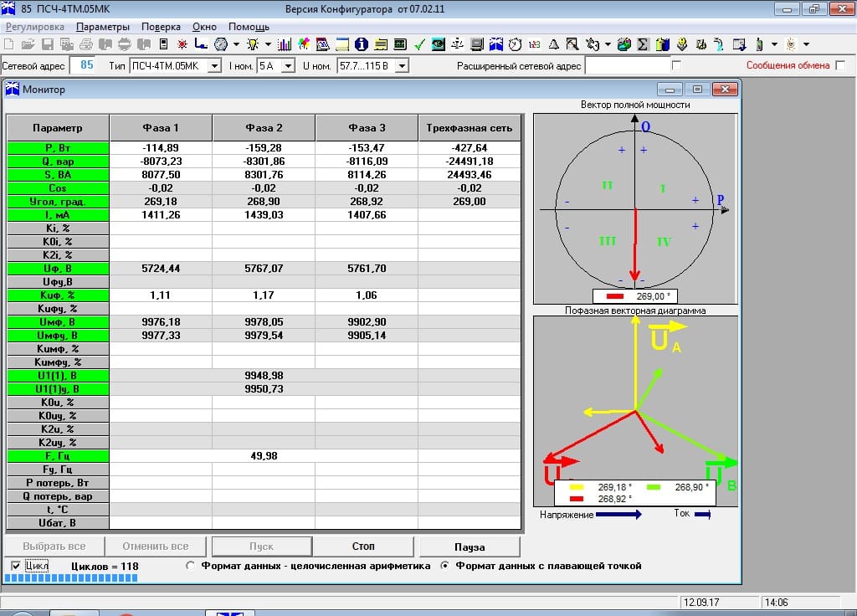Viewport: 857px width, 616px height.
Task: Click the green checkmark toolbar icon
Action: click(419, 44)
